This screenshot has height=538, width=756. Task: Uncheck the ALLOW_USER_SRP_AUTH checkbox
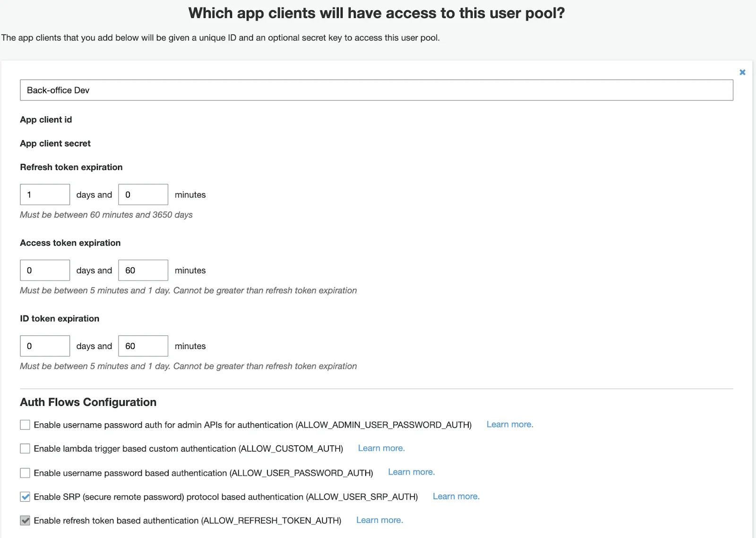click(x=25, y=496)
